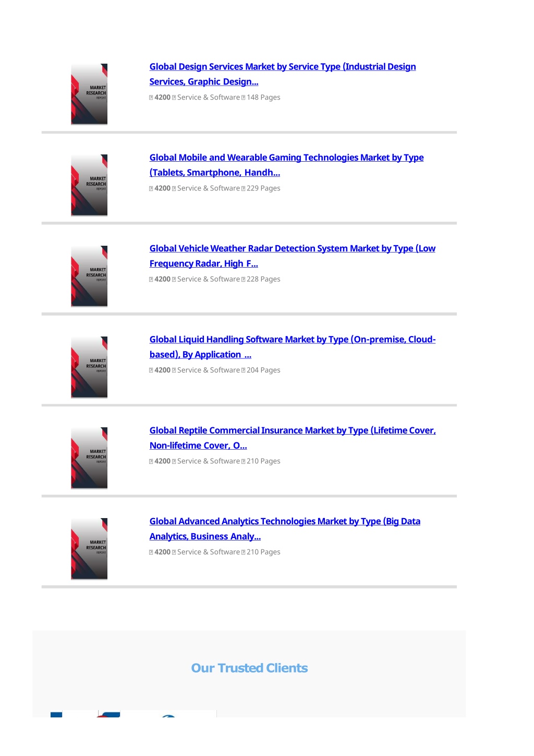Click category icon in Advanced Analytics row
Viewport: 534px width, 756px height.
click(x=174, y=552)
